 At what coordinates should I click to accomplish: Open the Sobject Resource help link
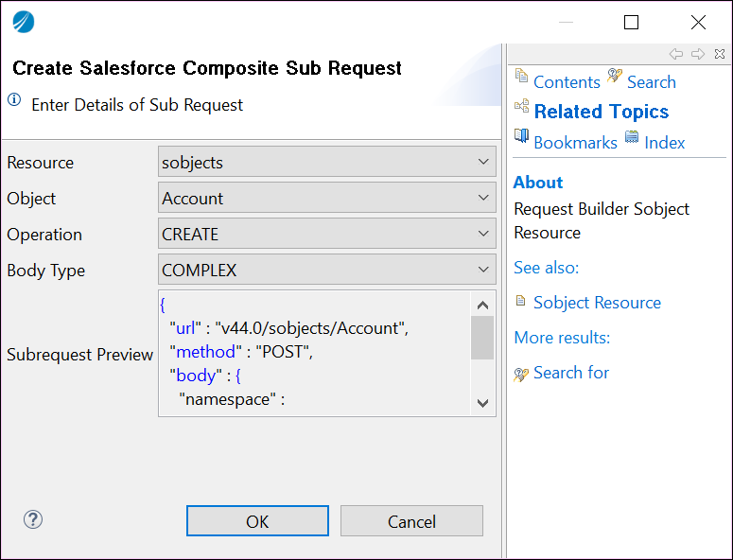[x=597, y=303]
